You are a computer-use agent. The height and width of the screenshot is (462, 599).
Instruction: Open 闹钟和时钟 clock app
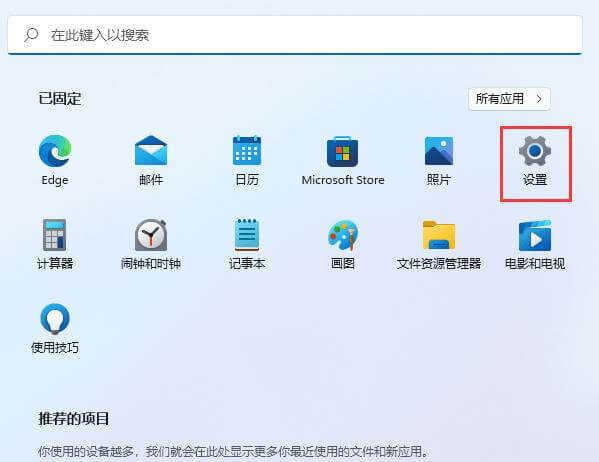[151, 244]
